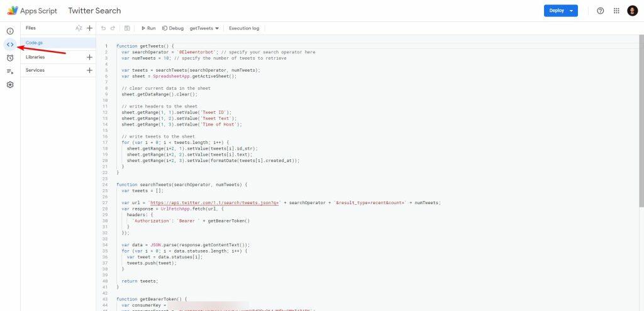Click the Libraries section label
The image size is (644, 311).
point(35,57)
